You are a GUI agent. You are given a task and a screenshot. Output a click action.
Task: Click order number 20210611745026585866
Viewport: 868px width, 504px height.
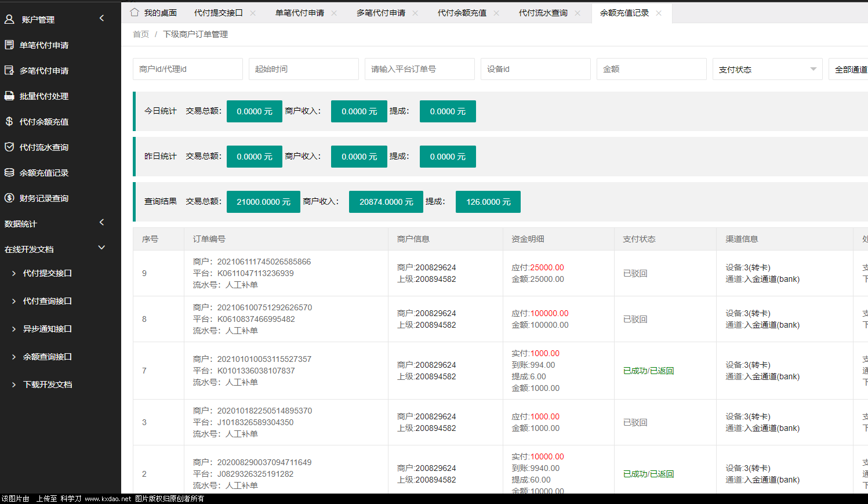coord(264,262)
